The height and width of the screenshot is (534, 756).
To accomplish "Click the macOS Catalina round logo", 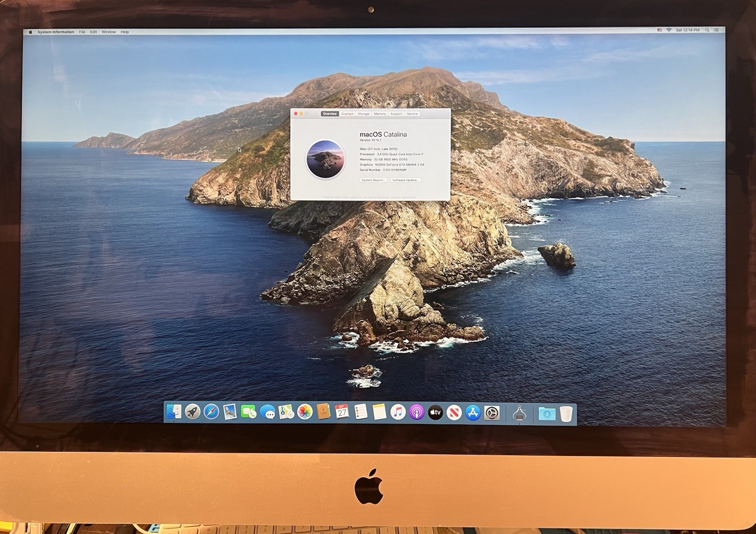I will 326,159.
